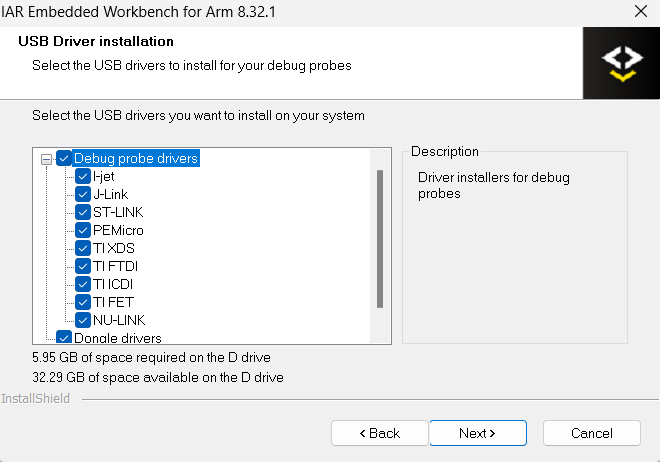Toggle the J-Link driver checkbox
The image size is (660, 462).
(83, 194)
